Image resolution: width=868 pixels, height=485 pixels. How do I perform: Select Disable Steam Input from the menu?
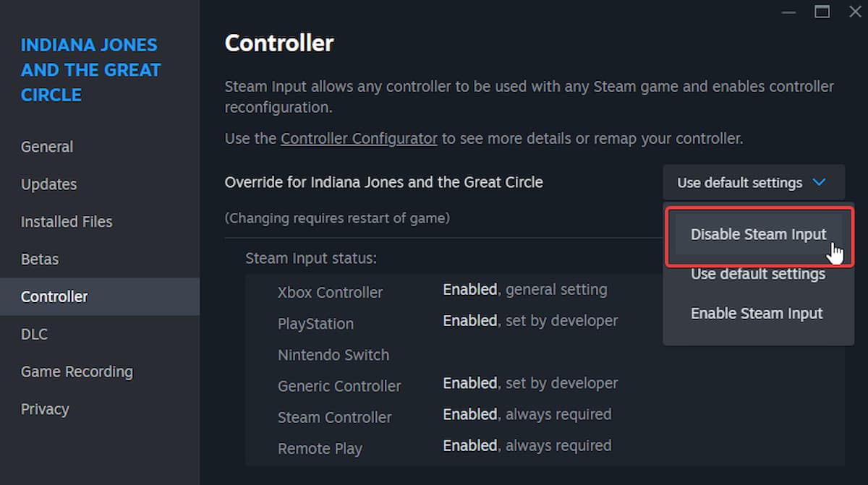[758, 234]
